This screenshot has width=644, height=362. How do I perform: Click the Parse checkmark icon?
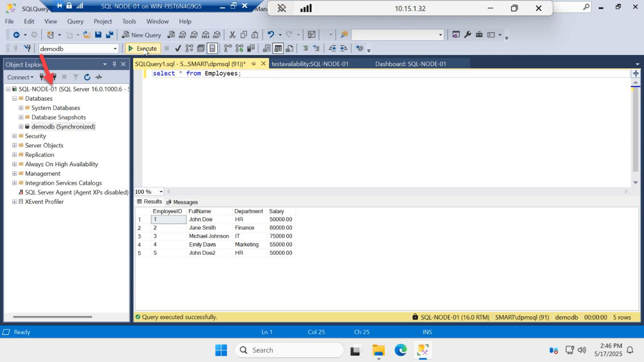[178, 48]
